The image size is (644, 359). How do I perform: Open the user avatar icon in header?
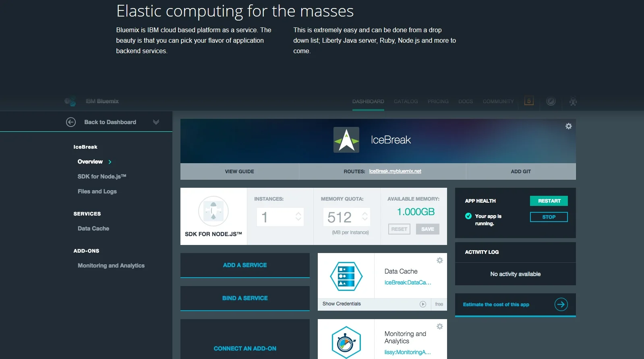click(x=573, y=102)
